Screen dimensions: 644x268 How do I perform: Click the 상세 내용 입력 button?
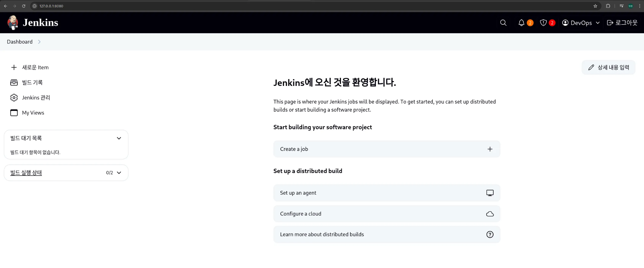(609, 67)
